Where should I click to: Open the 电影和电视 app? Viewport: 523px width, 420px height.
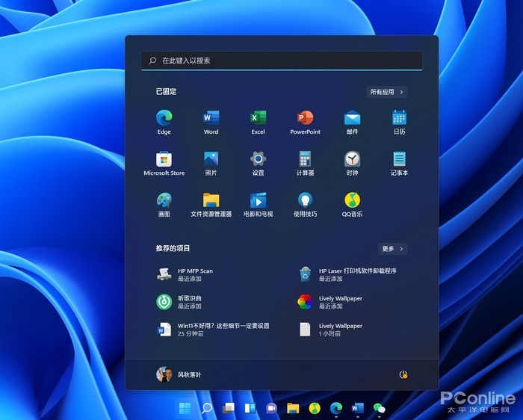coord(259,205)
